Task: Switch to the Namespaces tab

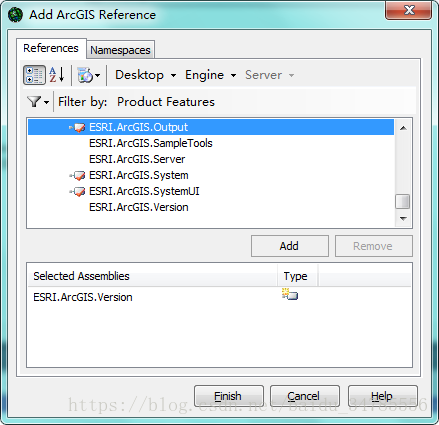Action: tap(120, 50)
